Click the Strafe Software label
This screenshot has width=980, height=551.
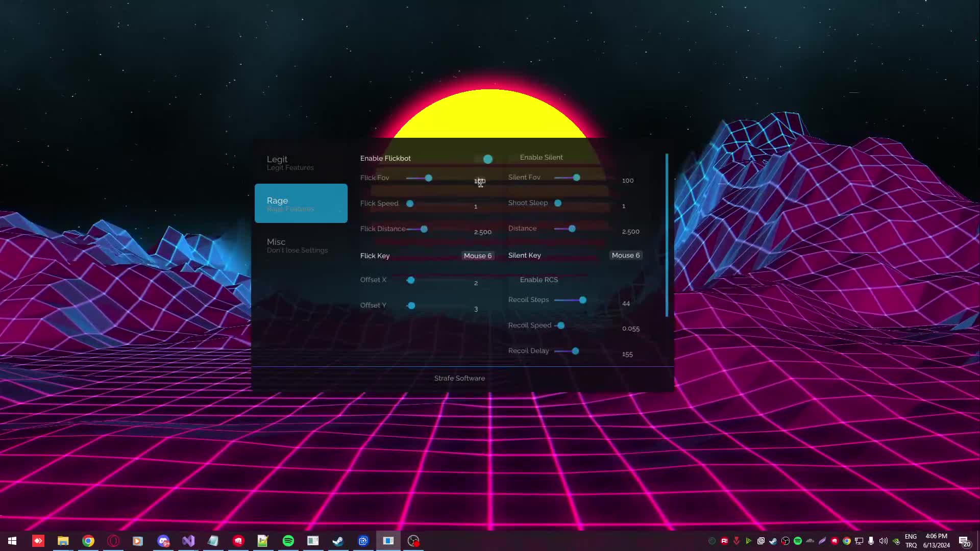tap(459, 378)
